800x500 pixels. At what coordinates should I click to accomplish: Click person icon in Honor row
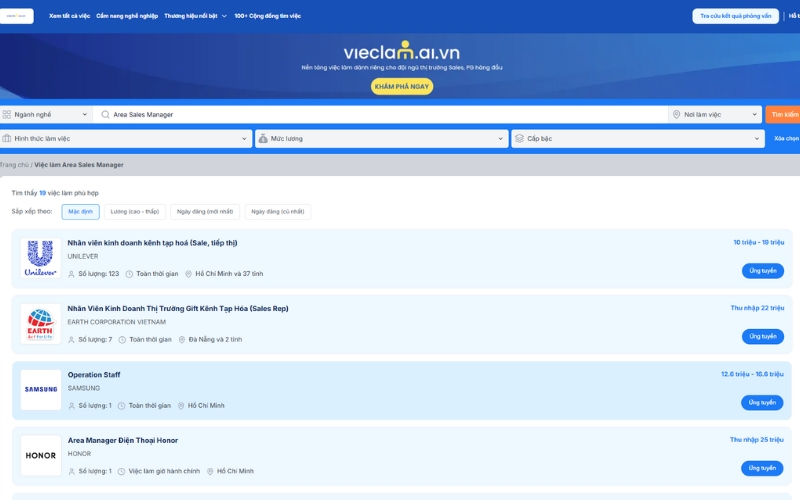click(x=71, y=471)
